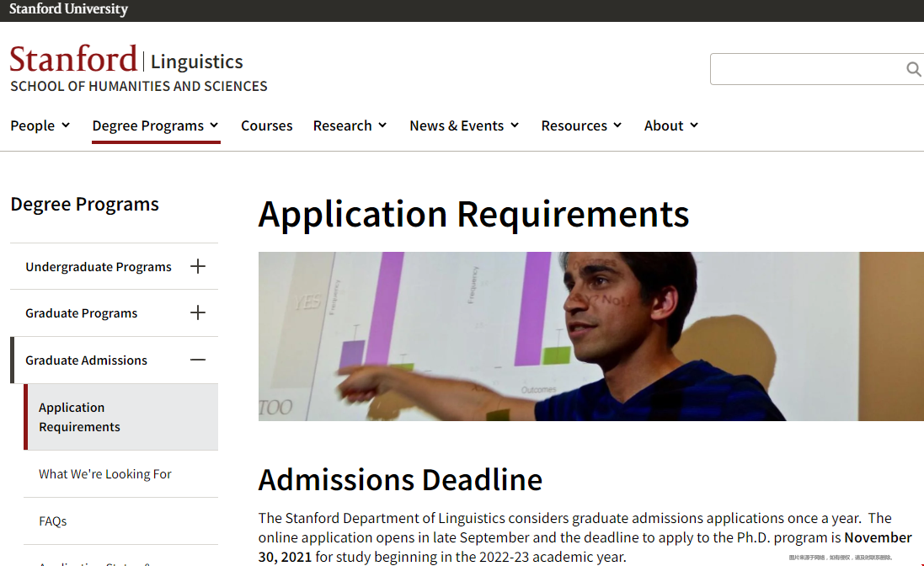Open Undergraduate Programs in the sidebar
Viewport: 924px width, 566px height.
tap(99, 267)
